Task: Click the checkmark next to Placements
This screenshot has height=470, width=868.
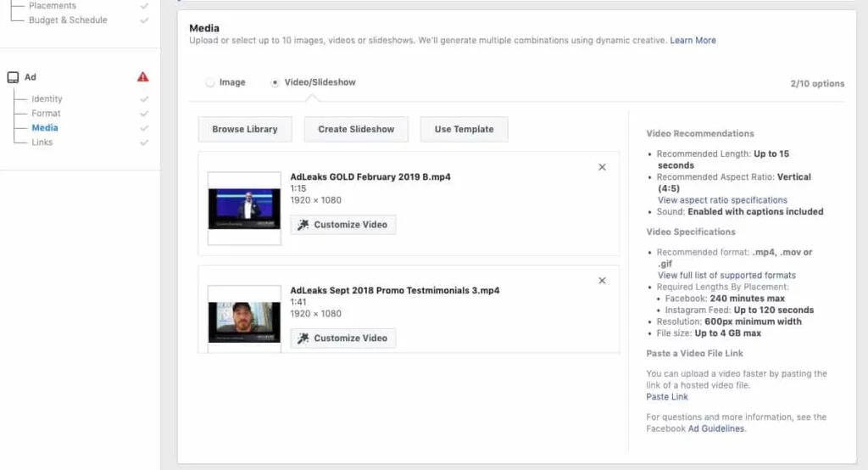Action: click(x=144, y=6)
